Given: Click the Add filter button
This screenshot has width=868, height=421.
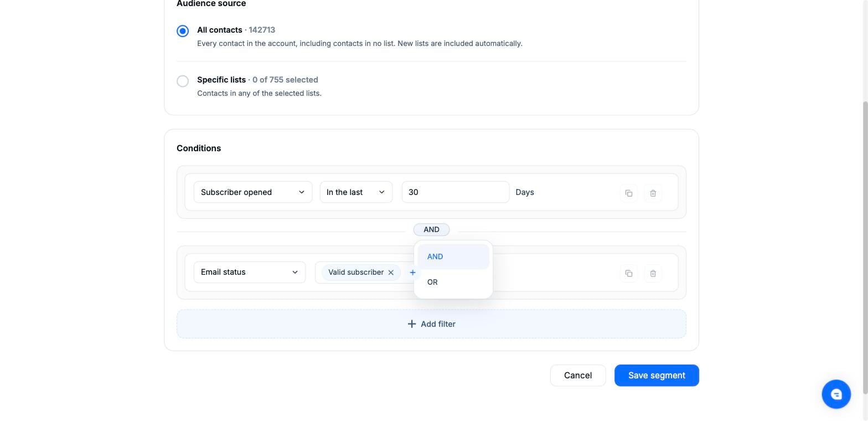Looking at the screenshot, I should click(431, 324).
